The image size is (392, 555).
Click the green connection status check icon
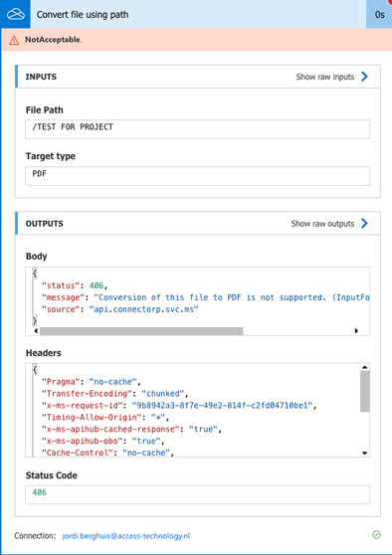click(x=376, y=534)
